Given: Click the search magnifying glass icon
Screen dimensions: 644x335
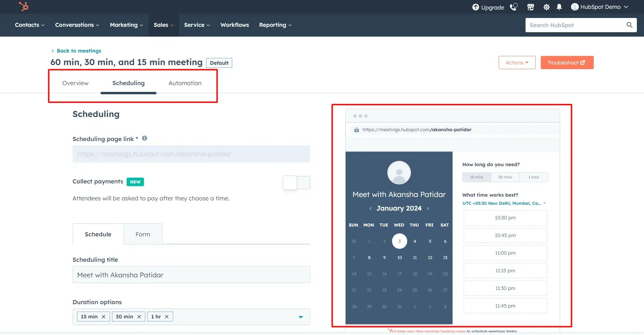Looking at the screenshot, I should pyautogui.click(x=629, y=25).
